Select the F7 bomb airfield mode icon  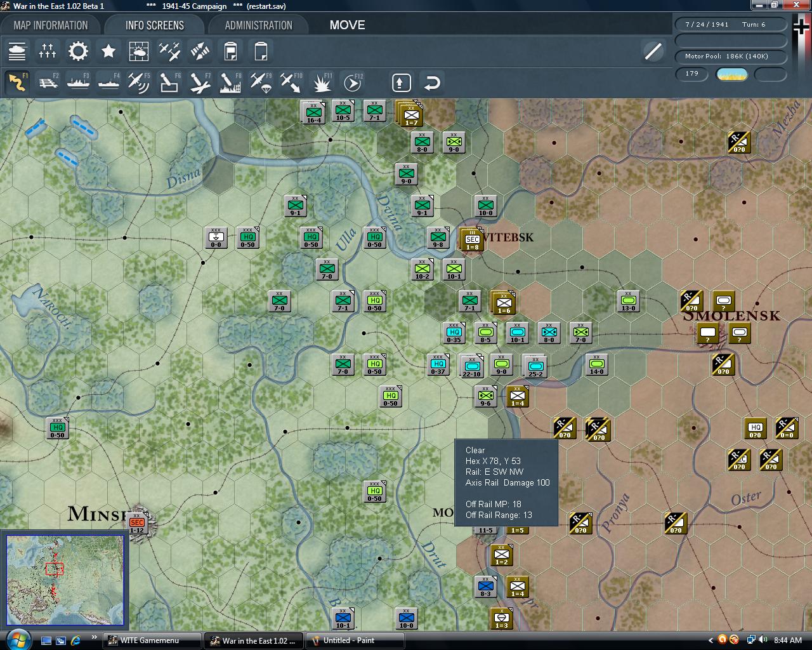click(x=200, y=83)
